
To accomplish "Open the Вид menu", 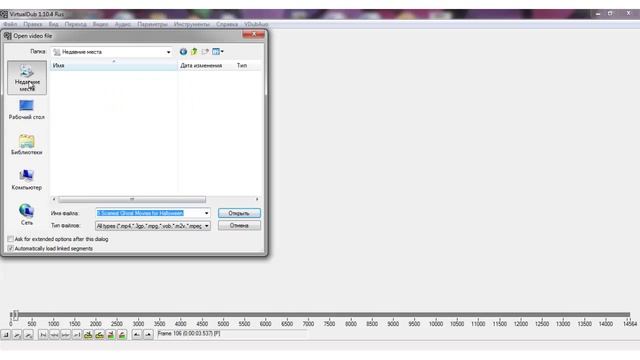I will [53, 24].
